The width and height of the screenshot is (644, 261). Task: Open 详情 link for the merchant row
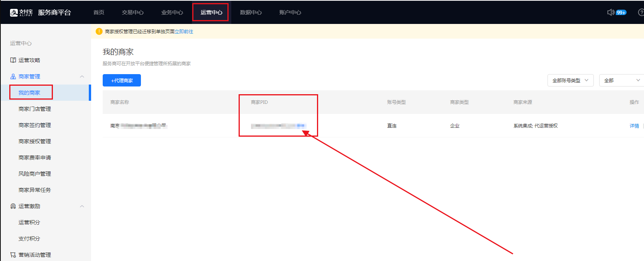click(x=634, y=126)
